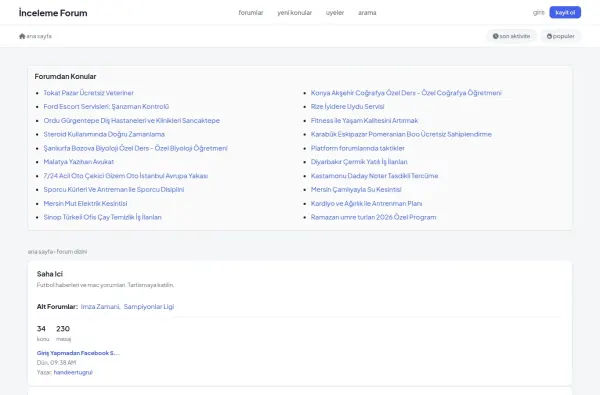Open the forumlar menu item

pyautogui.click(x=251, y=13)
